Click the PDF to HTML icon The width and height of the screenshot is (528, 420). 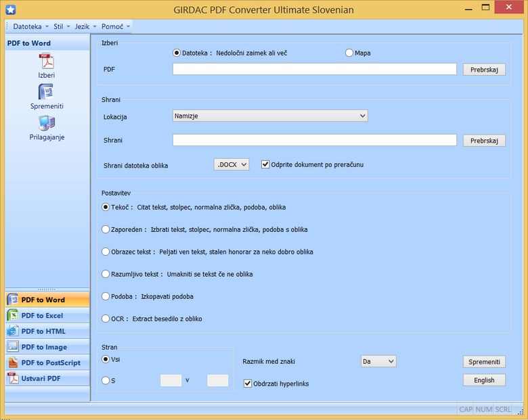pos(13,331)
